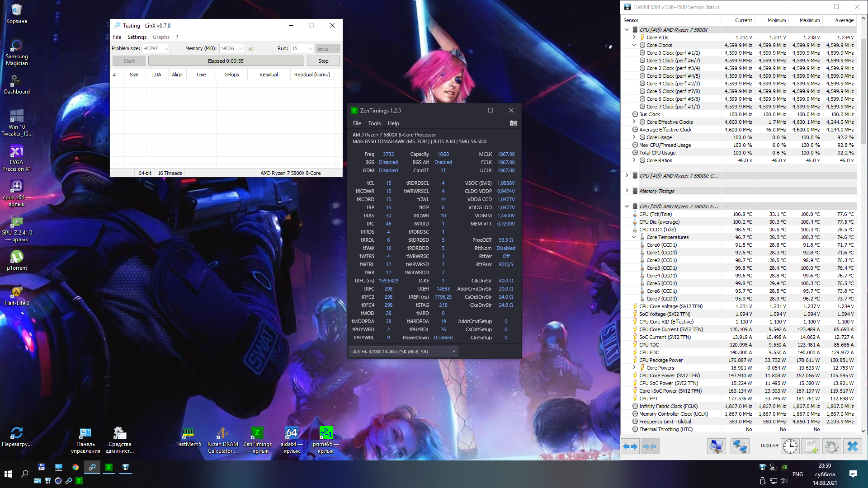868x488 pixels.
Task: Click the HWiNFO reset clock icon
Action: (790, 446)
